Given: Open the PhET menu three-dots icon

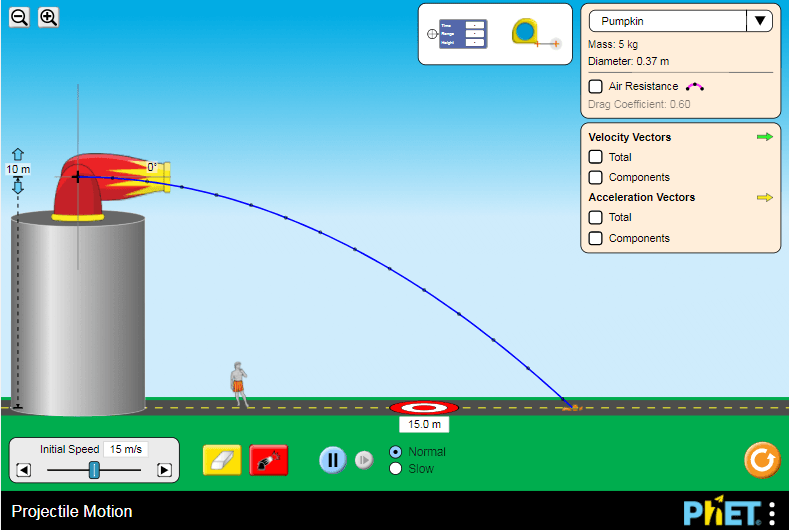Looking at the screenshot, I should tap(771, 512).
